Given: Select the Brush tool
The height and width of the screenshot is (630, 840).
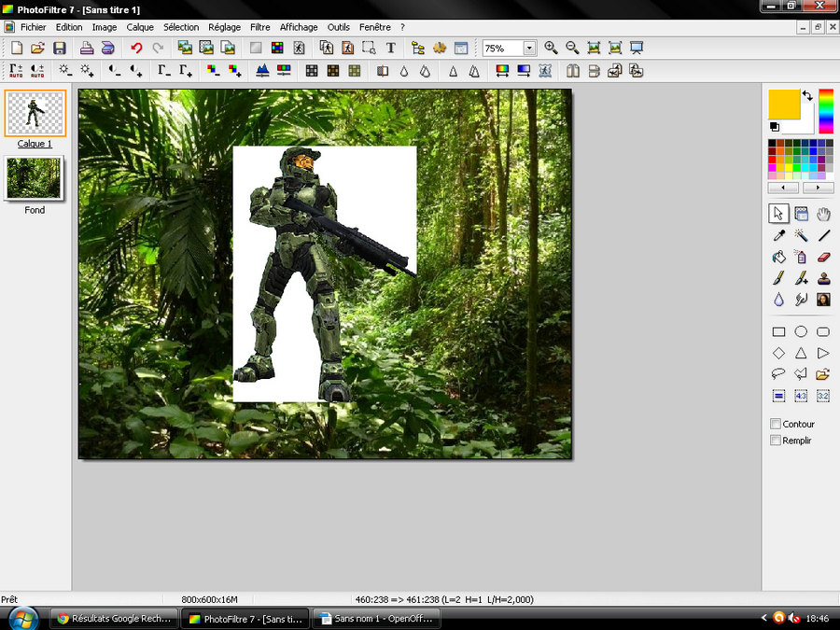Looking at the screenshot, I should pos(779,278).
